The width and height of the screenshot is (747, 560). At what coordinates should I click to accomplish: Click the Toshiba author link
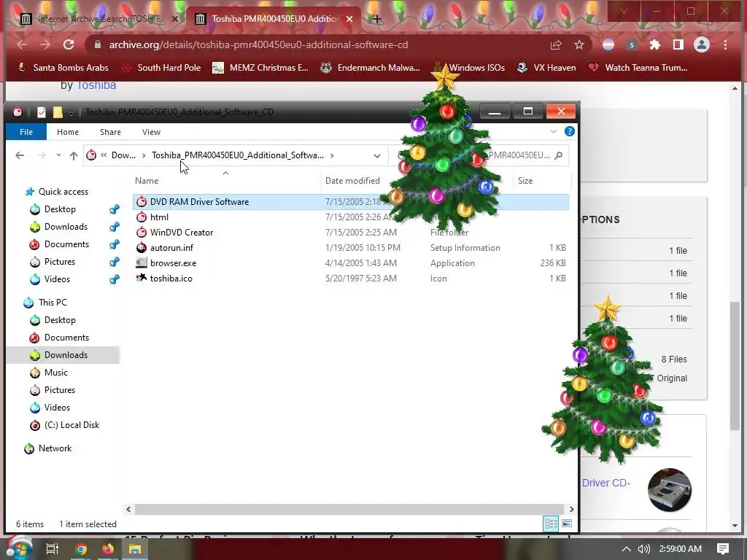[x=97, y=85]
